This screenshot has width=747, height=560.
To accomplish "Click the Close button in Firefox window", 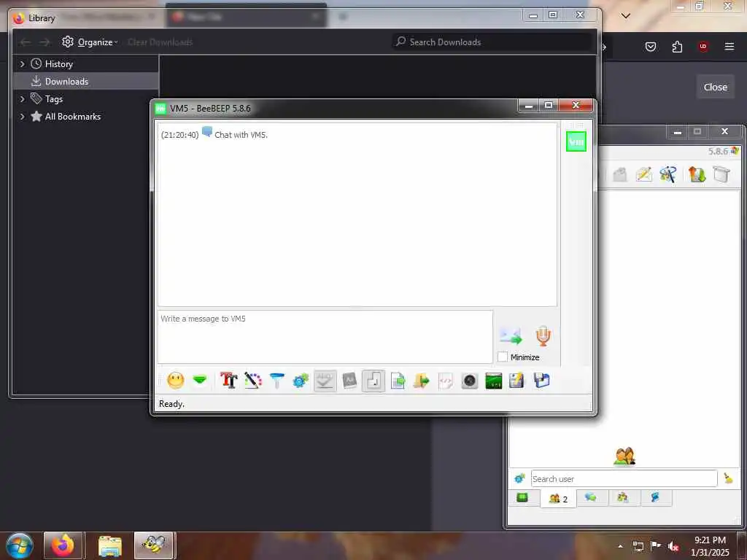I will tap(715, 87).
